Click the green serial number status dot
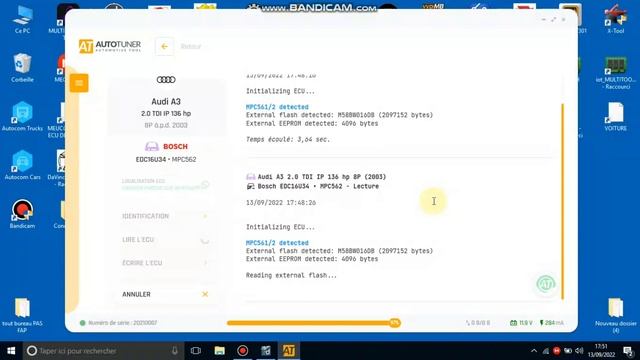 (x=82, y=323)
